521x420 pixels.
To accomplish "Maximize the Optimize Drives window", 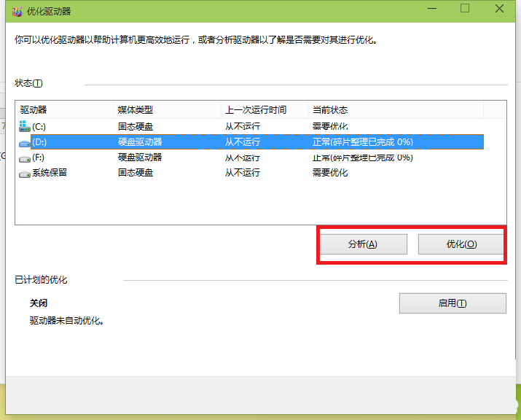I will (x=465, y=9).
